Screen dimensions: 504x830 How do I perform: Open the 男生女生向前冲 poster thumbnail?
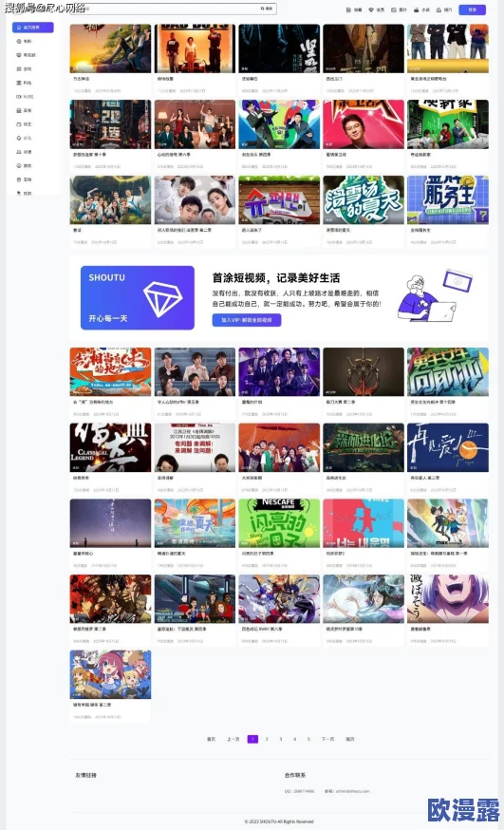pyautogui.click(x=447, y=371)
